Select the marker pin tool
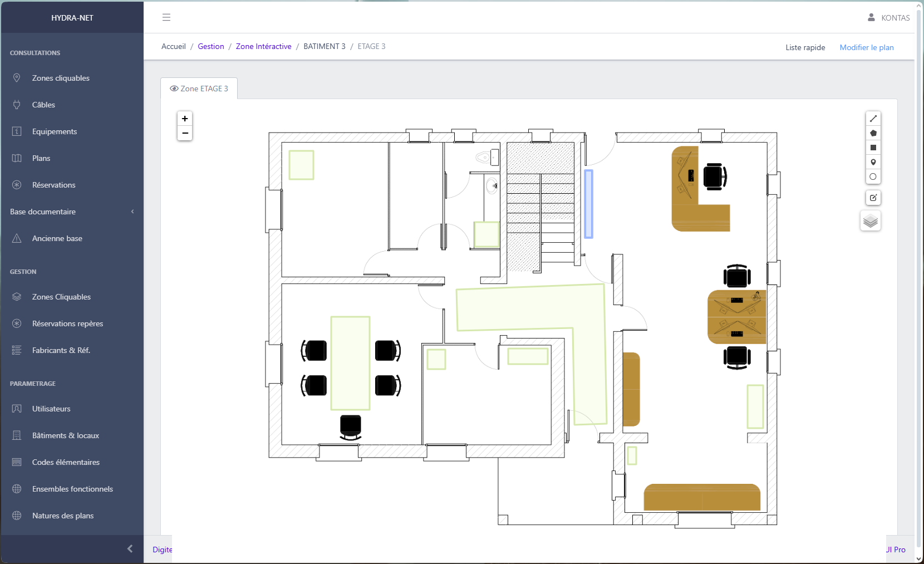 [x=873, y=162]
